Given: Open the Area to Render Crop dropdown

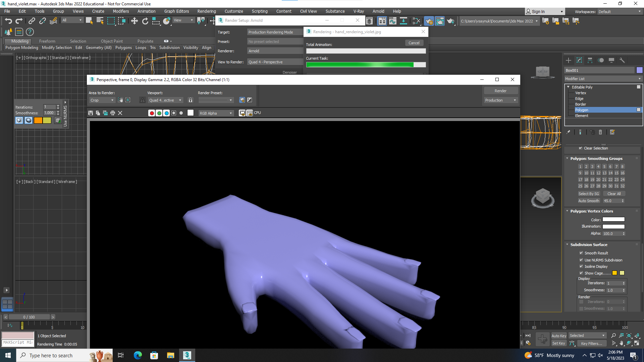Looking at the screenshot, I should (102, 100).
